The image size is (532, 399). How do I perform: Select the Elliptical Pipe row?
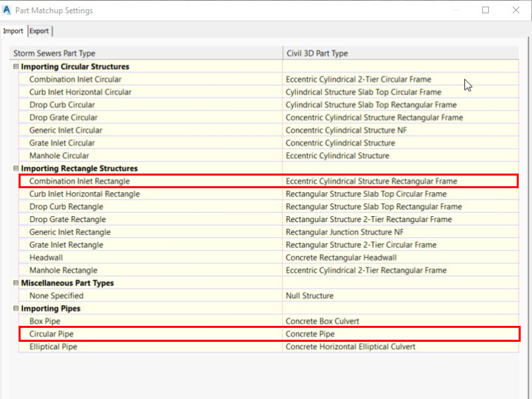pyautogui.click(x=269, y=346)
